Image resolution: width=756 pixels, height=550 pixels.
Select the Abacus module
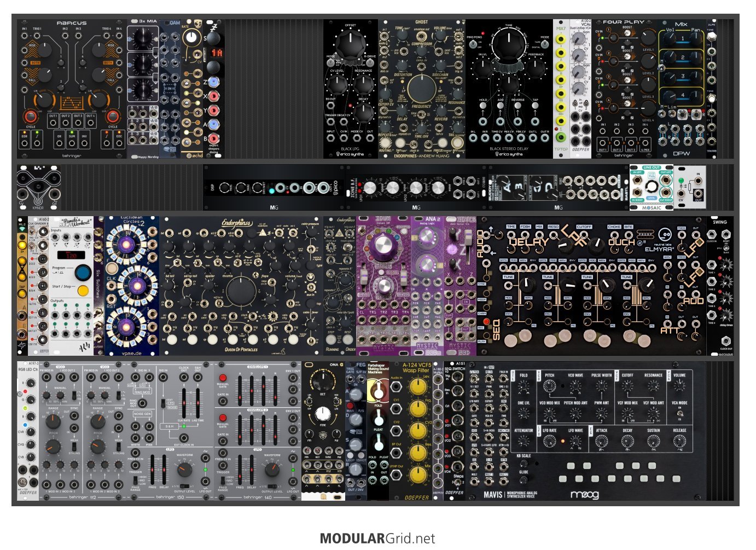72,89
